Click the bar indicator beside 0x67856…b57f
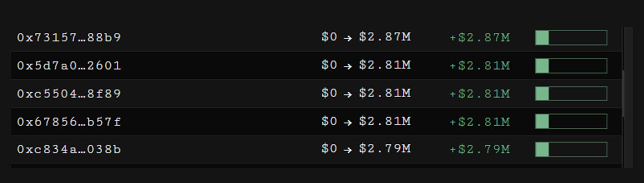This screenshot has width=644, height=183. (x=571, y=122)
